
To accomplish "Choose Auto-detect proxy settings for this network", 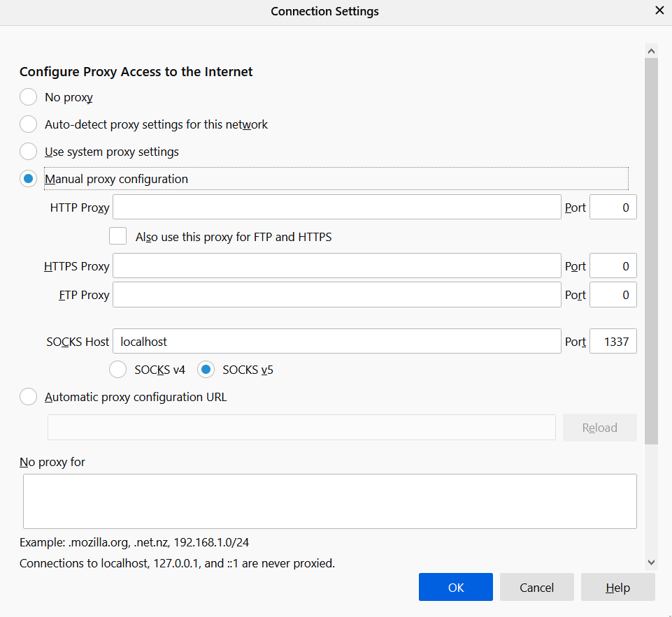I will (29, 124).
